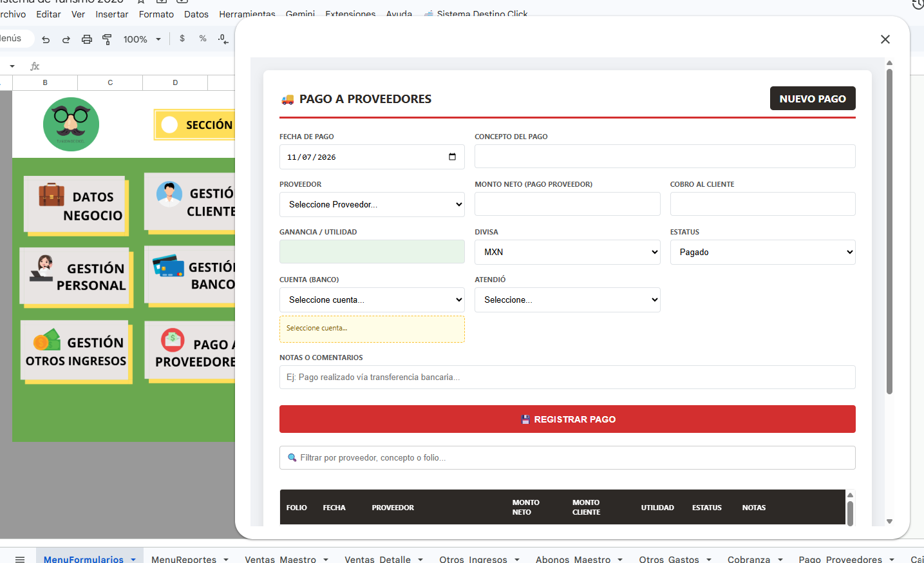Select column C header
Viewport: 924px width, 563px height.
[110, 82]
